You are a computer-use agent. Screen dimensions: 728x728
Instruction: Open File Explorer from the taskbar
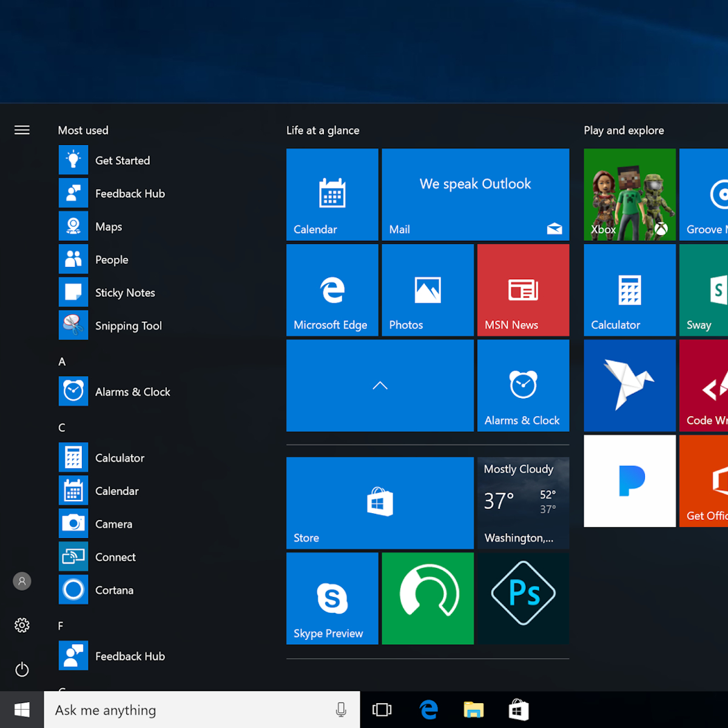pos(474,710)
